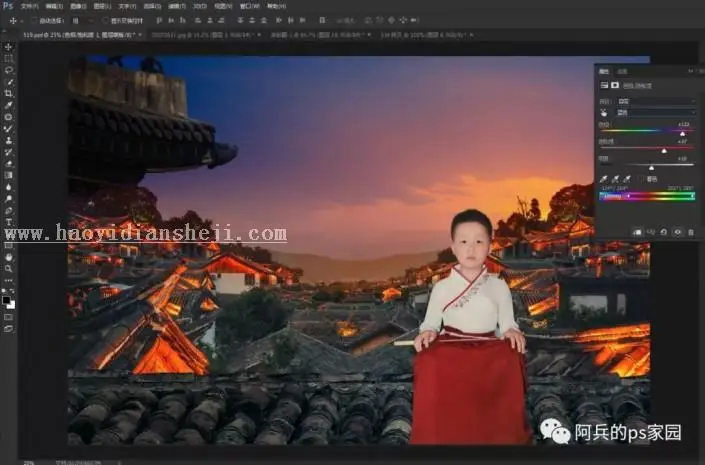Change screen mode from toolbox bottom icon

(x=9, y=329)
